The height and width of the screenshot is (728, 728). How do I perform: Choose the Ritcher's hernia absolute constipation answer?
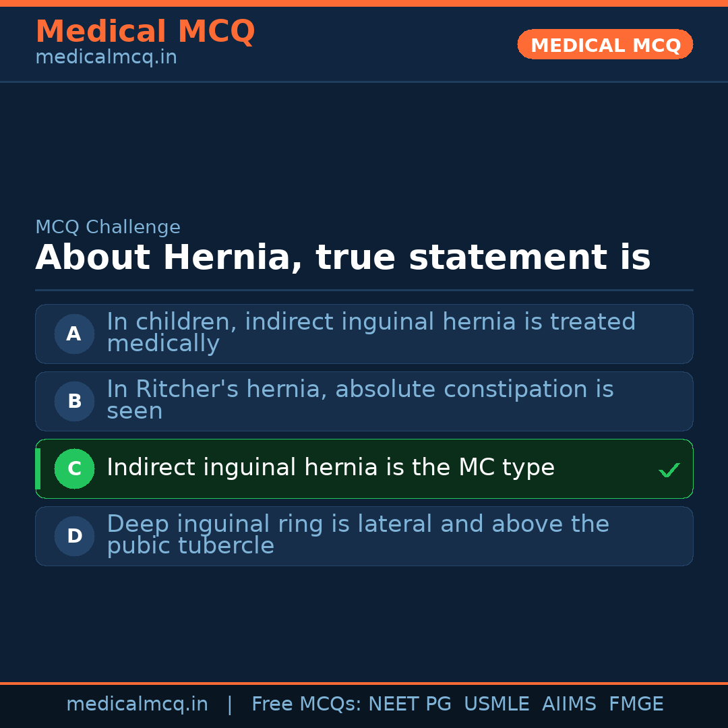[360, 400]
